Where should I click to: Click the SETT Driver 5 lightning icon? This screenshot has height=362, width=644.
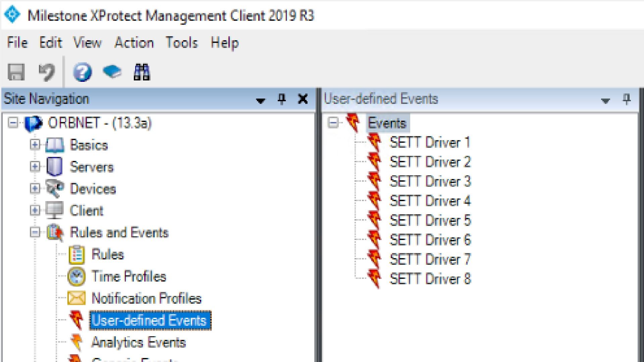(374, 220)
